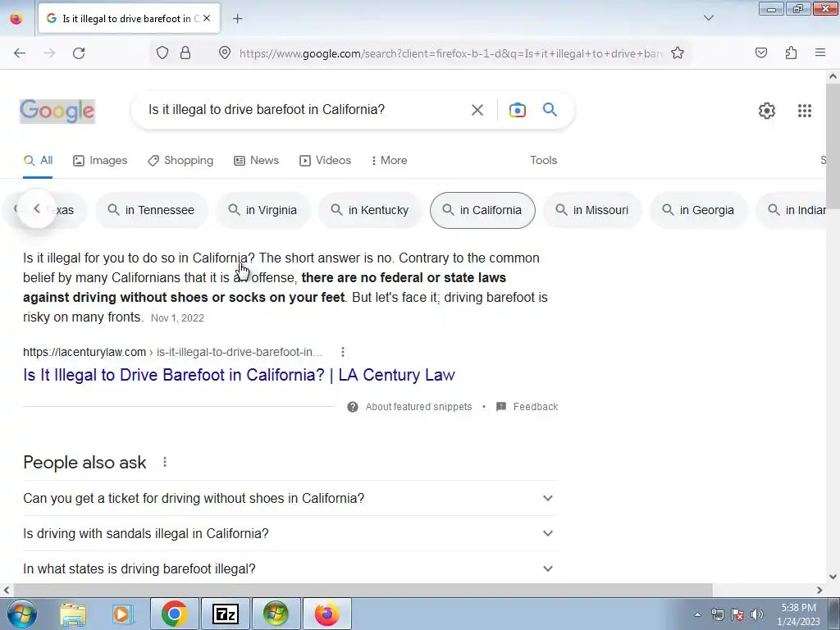Open the tracking protection shield icon
The width and height of the screenshot is (840, 630).
pyautogui.click(x=162, y=52)
